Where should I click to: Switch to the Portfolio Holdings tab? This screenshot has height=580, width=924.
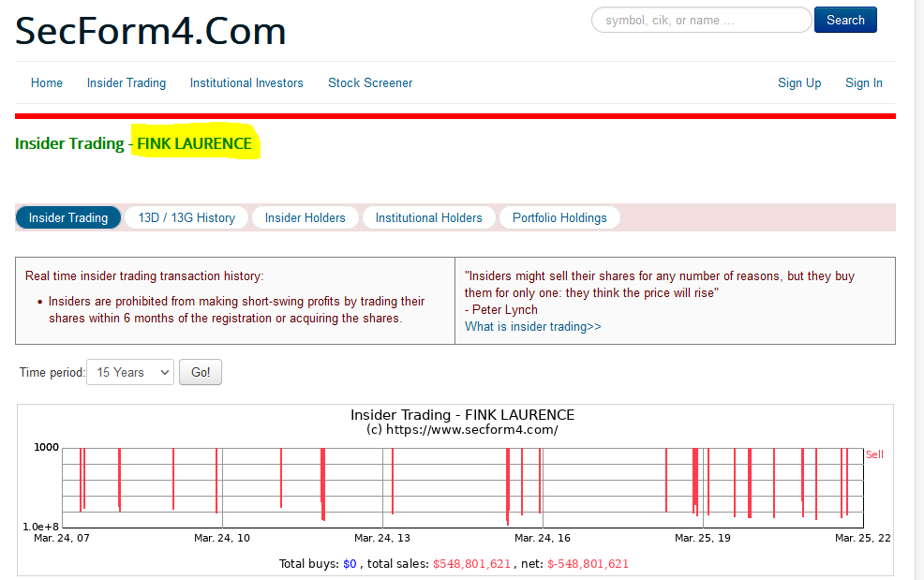(559, 217)
